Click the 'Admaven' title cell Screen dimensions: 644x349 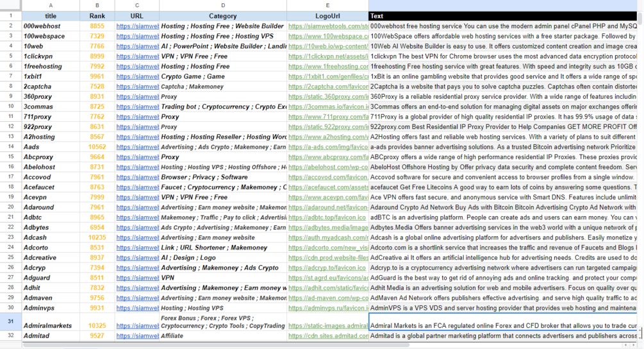(x=51, y=298)
